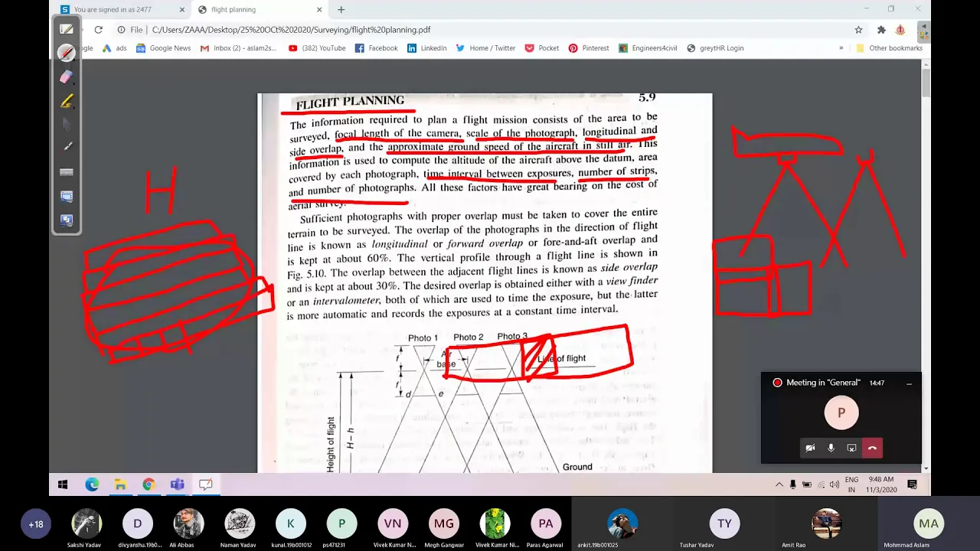980x551 pixels.
Task: Click the desktop switch tool in annotation toolbar
Action: tap(67, 220)
